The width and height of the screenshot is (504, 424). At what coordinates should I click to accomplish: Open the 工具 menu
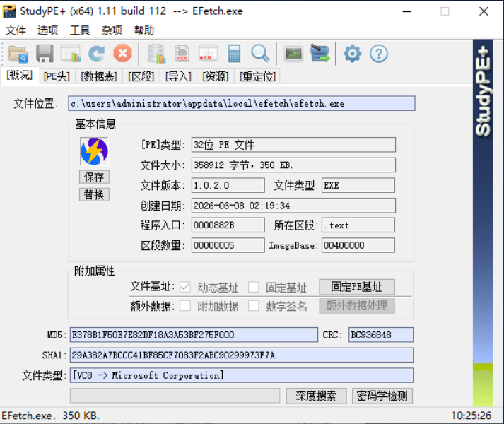pos(80,30)
